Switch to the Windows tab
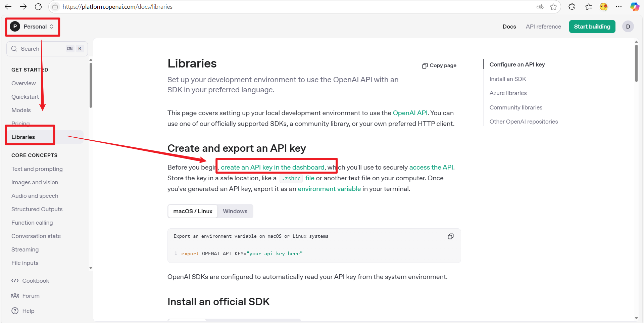Viewport: 644px width, 323px height. click(235, 211)
